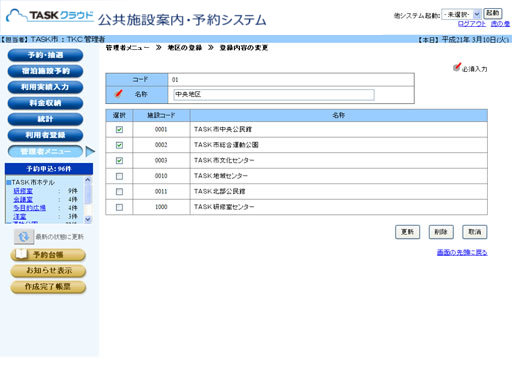Open the 宿泊施設予約 menu

(x=45, y=71)
